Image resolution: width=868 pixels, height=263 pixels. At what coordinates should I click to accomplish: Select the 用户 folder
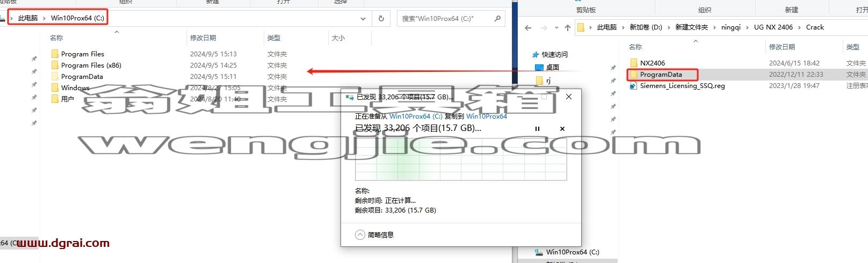click(67, 99)
